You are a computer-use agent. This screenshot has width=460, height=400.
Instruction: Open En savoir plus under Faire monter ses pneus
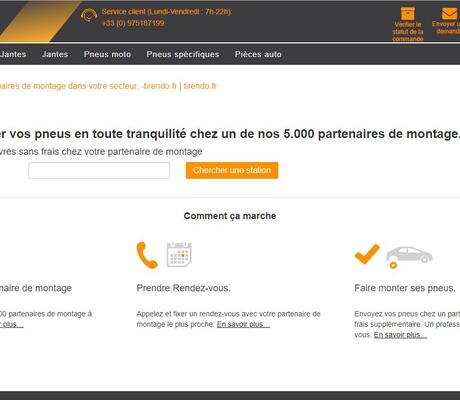point(400,335)
